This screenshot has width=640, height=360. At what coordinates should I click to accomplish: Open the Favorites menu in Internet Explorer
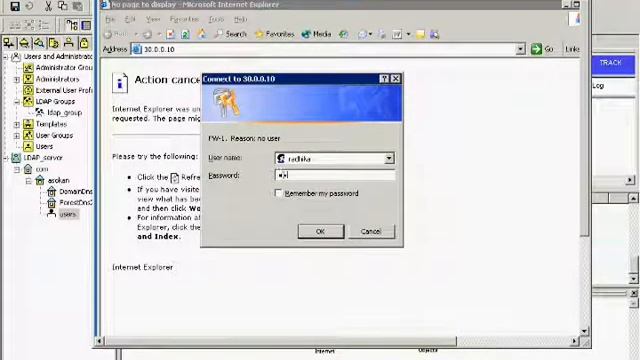click(184, 19)
